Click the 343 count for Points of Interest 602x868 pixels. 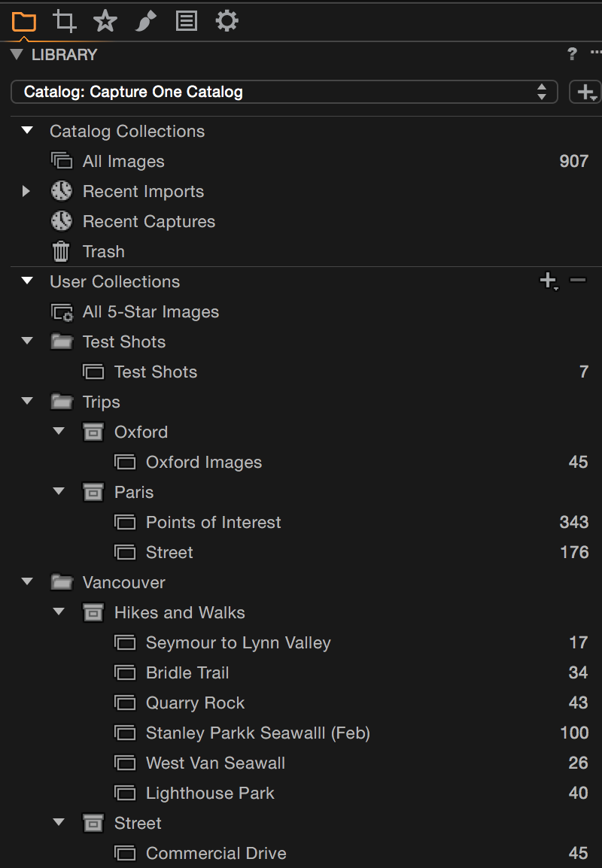573,522
